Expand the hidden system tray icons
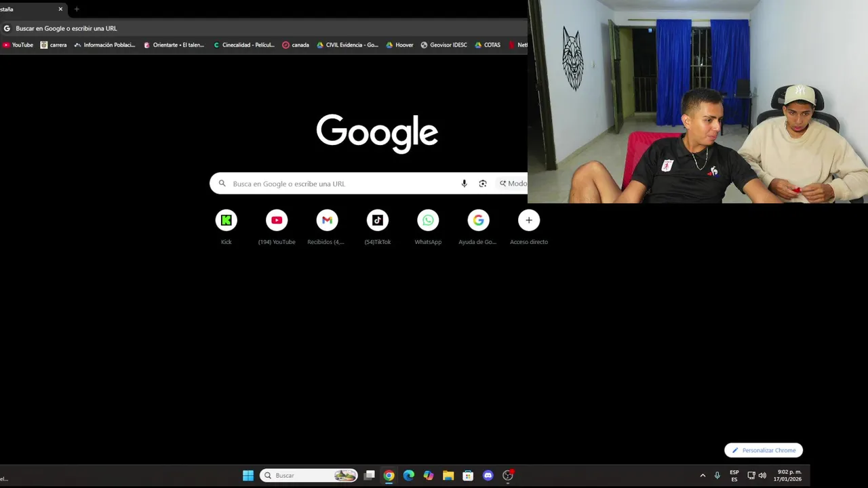The height and width of the screenshot is (488, 868). point(703,475)
